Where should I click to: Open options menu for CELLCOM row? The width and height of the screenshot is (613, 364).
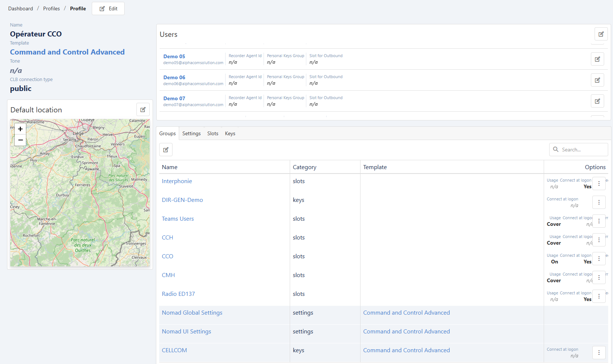599,353
